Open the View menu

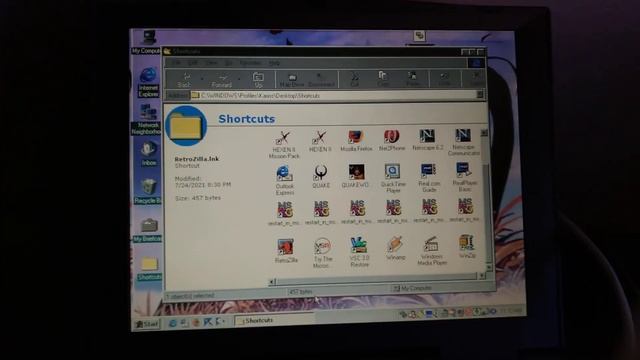pyautogui.click(x=211, y=62)
